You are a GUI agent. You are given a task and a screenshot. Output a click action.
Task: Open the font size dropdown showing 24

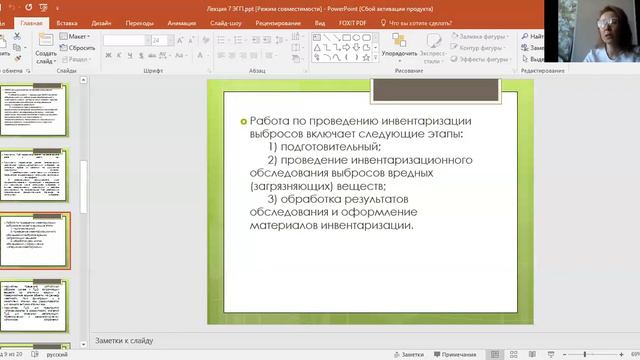[x=162, y=40]
